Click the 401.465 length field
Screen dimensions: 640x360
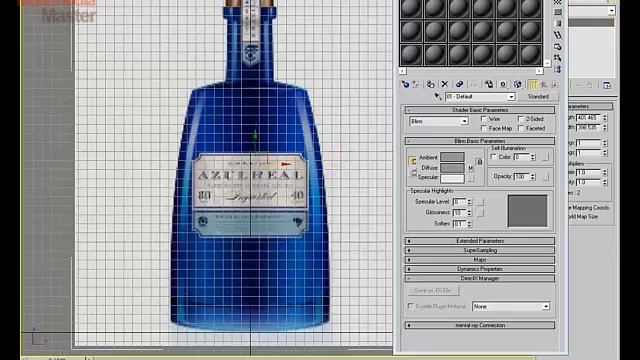[x=589, y=118]
